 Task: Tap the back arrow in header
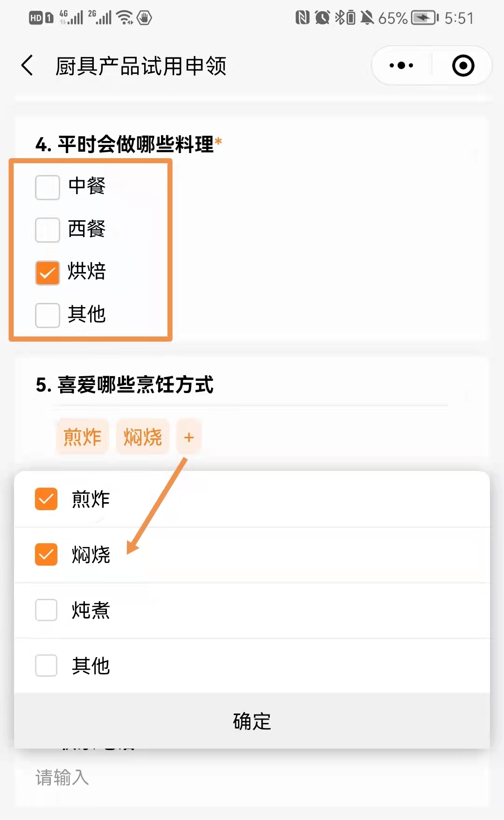click(x=28, y=65)
